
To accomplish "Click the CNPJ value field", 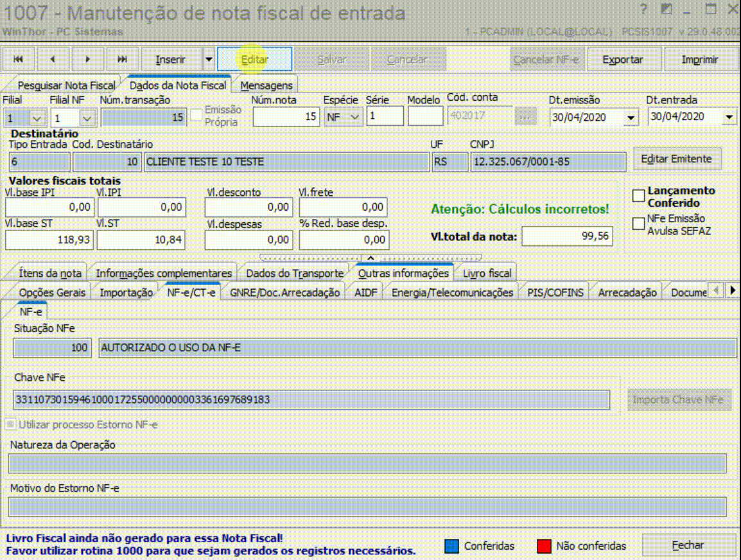I will [548, 162].
